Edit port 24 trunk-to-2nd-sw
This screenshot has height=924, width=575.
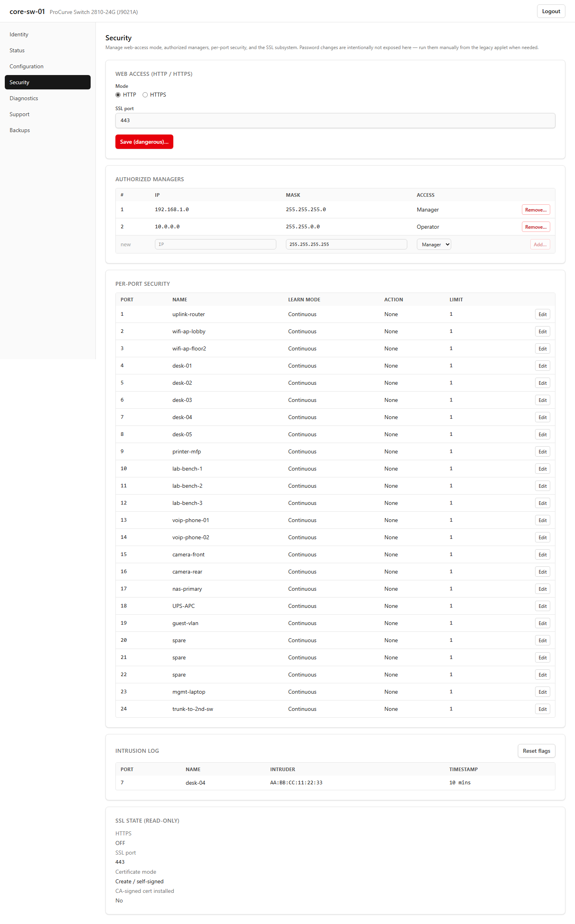[542, 709]
